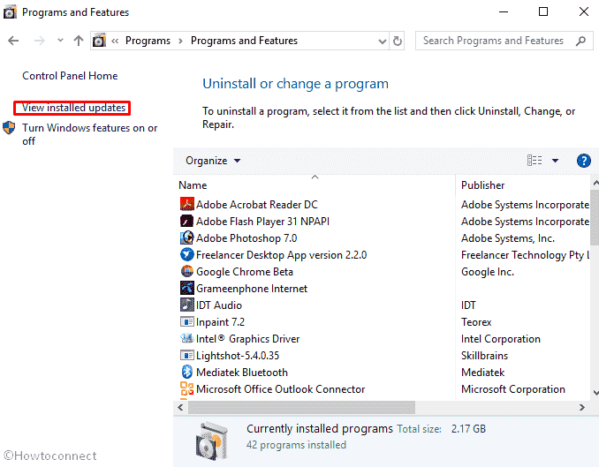
Task: Open the help question mark icon
Action: [583, 161]
